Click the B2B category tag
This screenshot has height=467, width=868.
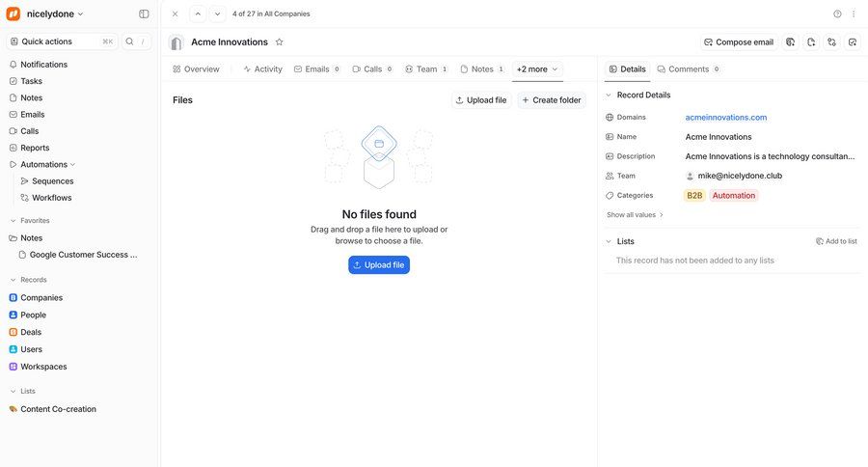click(x=694, y=196)
